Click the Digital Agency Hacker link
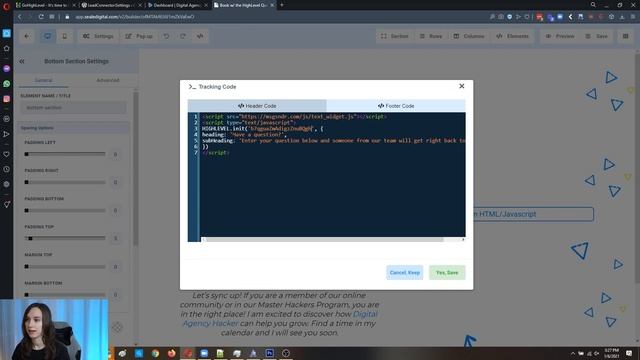This screenshot has width=640, height=360. pyautogui.click(x=280, y=318)
